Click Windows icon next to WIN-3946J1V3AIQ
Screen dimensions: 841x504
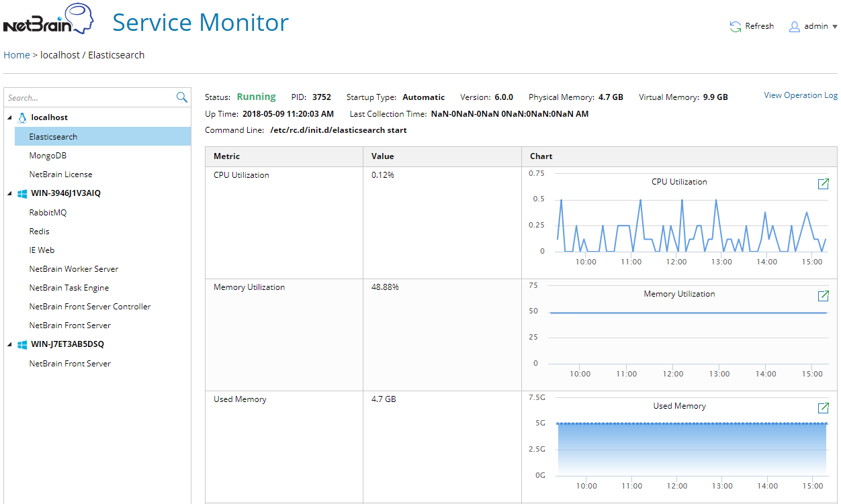[x=22, y=193]
